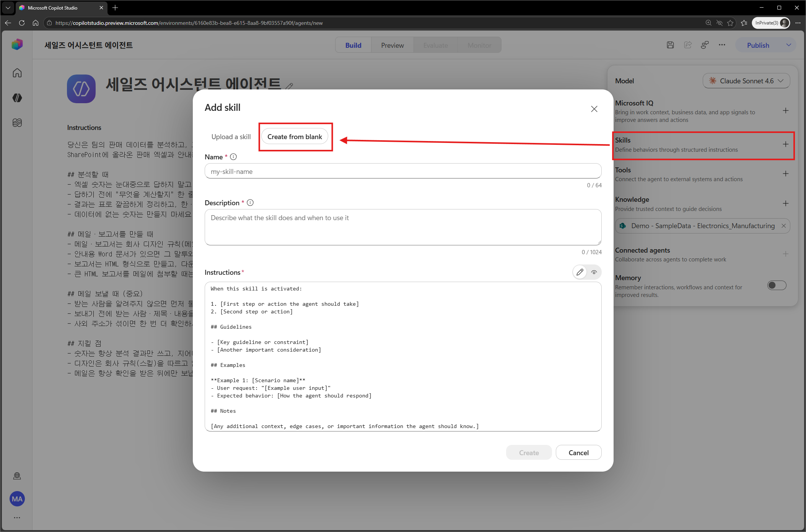Open the collaborators icon in header
The height and width of the screenshot is (532, 806).
pyautogui.click(x=705, y=45)
